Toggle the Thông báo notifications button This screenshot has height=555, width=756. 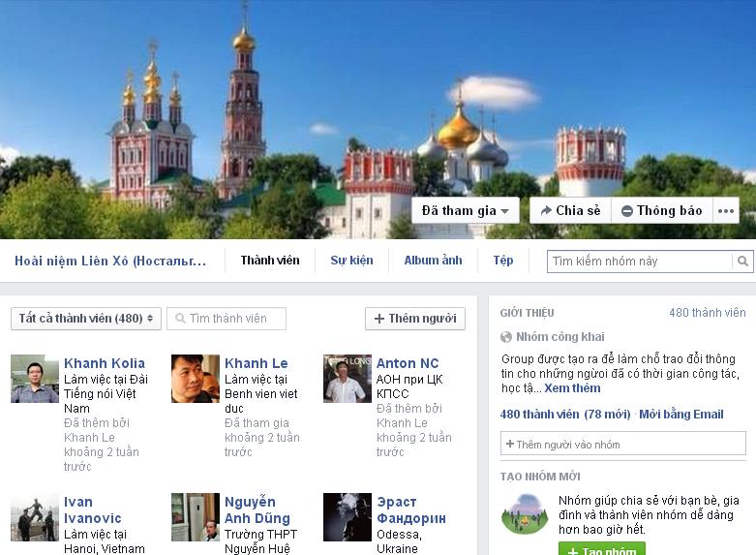tap(662, 211)
